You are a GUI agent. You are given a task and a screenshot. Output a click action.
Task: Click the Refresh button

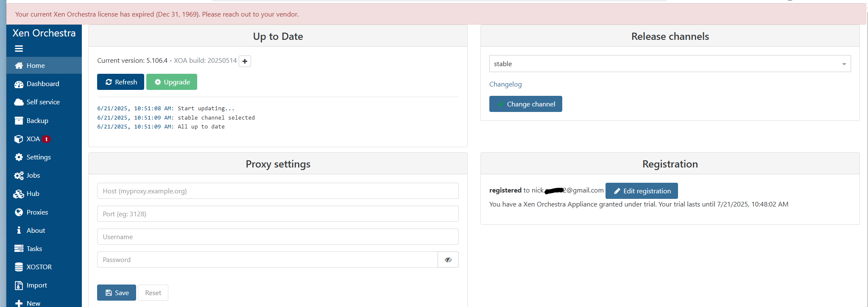point(120,82)
